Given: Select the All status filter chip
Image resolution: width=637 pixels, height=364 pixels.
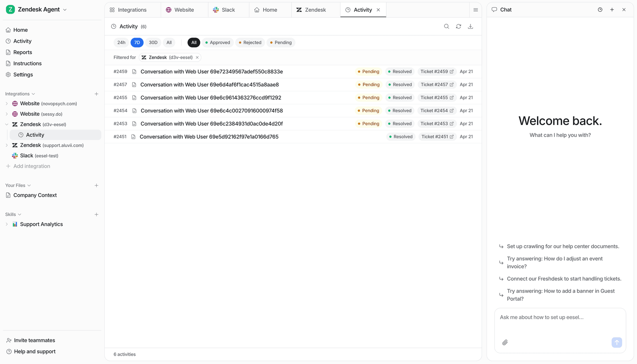Looking at the screenshot, I should [193, 42].
